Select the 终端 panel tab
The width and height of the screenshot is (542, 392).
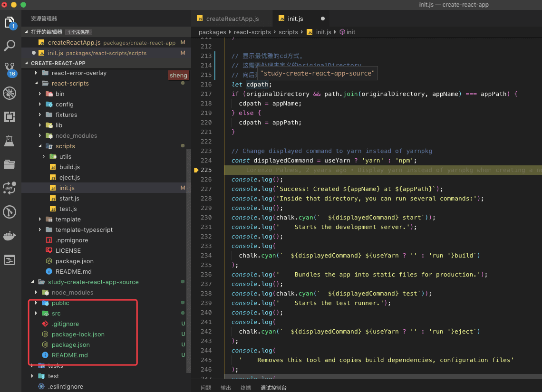[x=246, y=388]
